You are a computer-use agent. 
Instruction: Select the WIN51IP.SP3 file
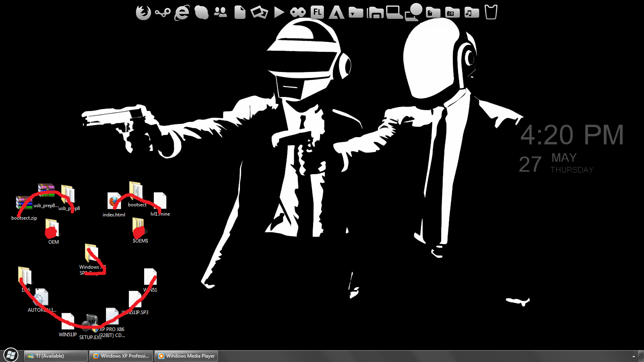point(135,303)
